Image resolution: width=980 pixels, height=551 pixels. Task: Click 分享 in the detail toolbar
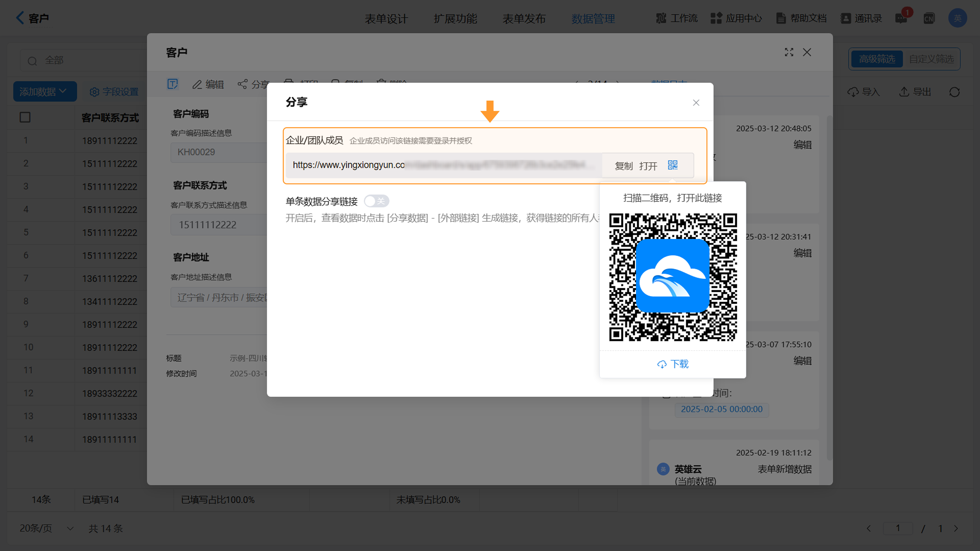(253, 85)
